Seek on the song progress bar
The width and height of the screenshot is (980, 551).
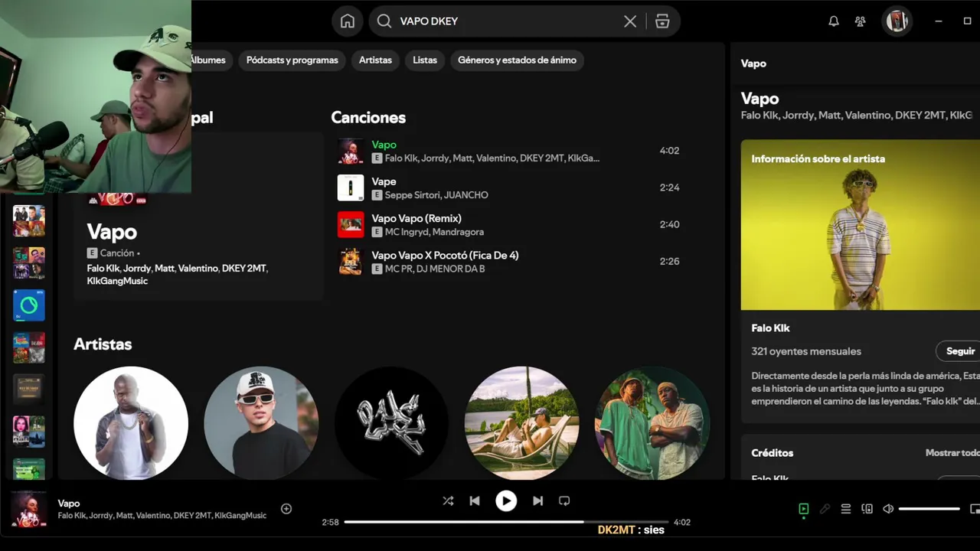pyautogui.click(x=506, y=522)
